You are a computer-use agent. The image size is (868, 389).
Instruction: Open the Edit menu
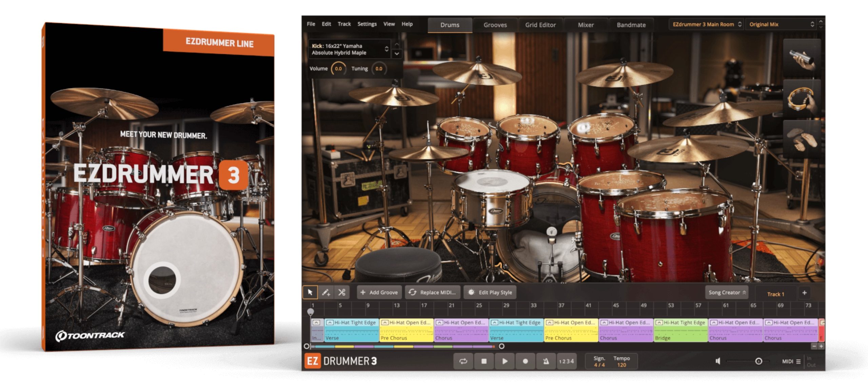pyautogui.click(x=326, y=24)
